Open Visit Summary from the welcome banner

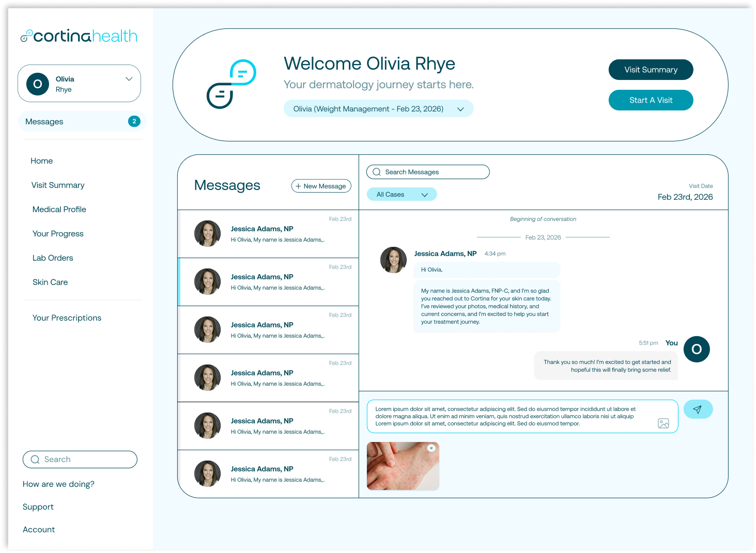click(x=651, y=70)
